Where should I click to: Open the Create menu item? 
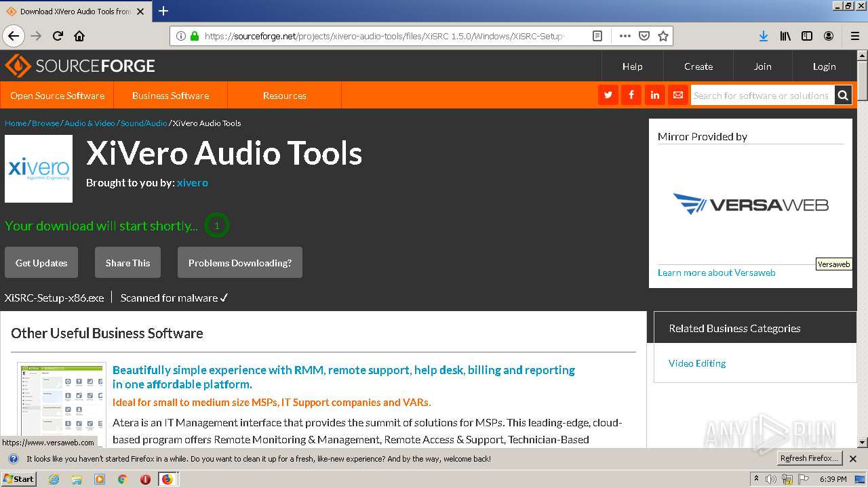pyautogui.click(x=698, y=66)
